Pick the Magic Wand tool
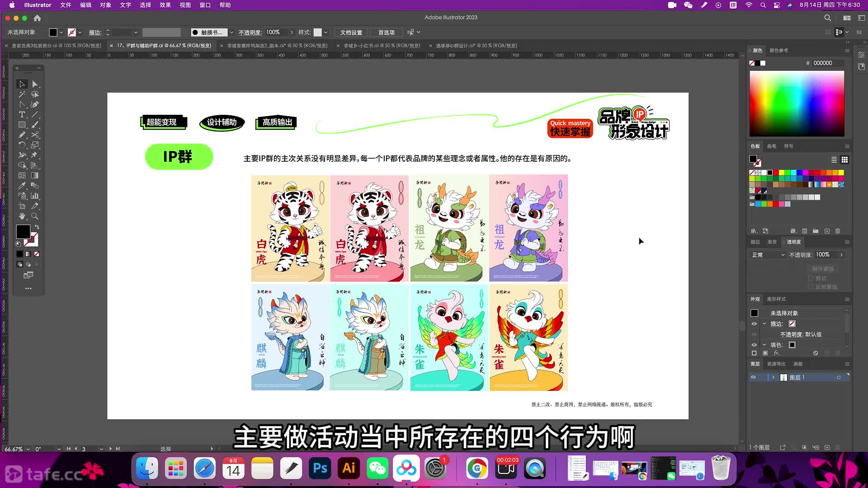868x488 pixels. pyautogui.click(x=22, y=94)
